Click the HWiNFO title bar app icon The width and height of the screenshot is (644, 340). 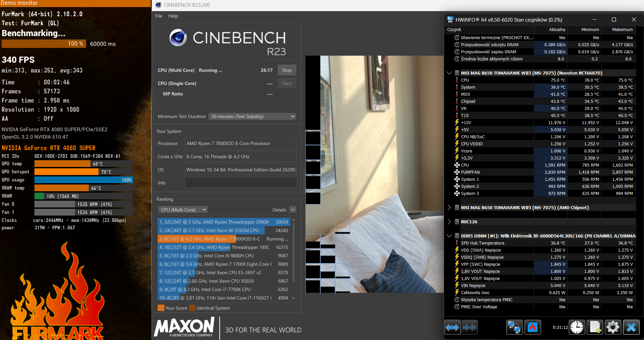coord(450,20)
